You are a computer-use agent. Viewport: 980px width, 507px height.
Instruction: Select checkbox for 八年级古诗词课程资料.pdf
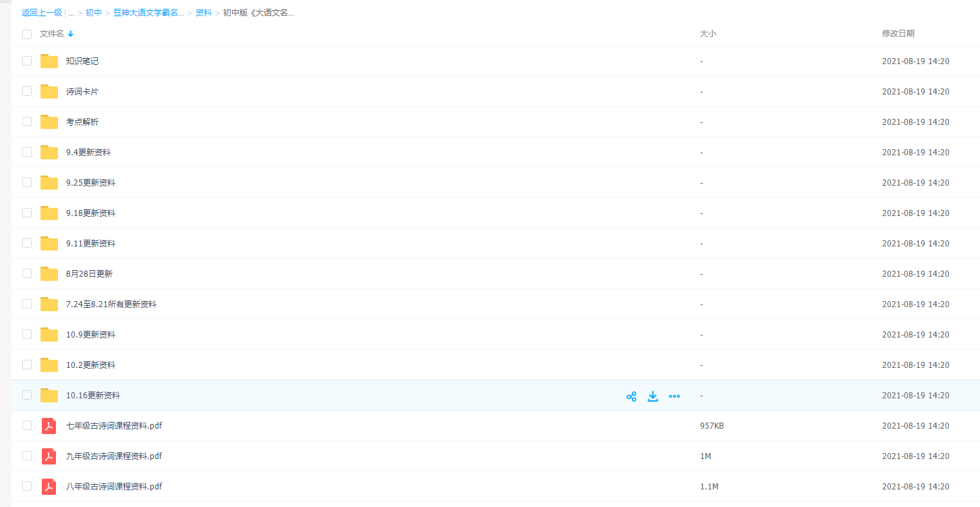click(27, 486)
